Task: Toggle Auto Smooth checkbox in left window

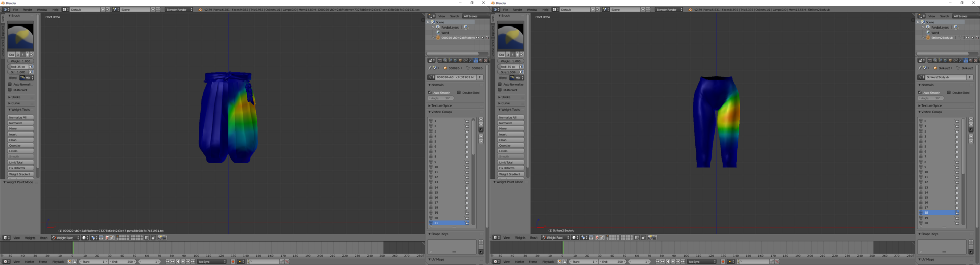Action: pos(430,92)
